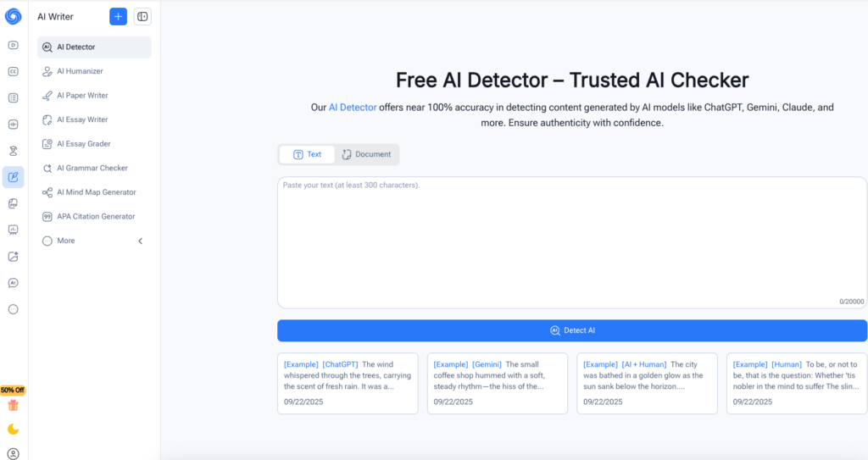Click the More item in sidebar
This screenshot has height=460, width=868.
(x=94, y=241)
